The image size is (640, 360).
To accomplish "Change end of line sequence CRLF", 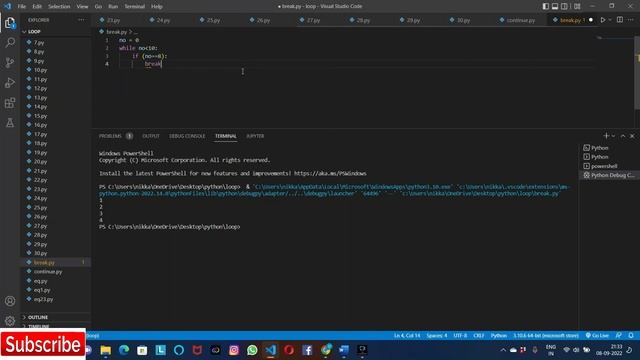I will (479, 336).
